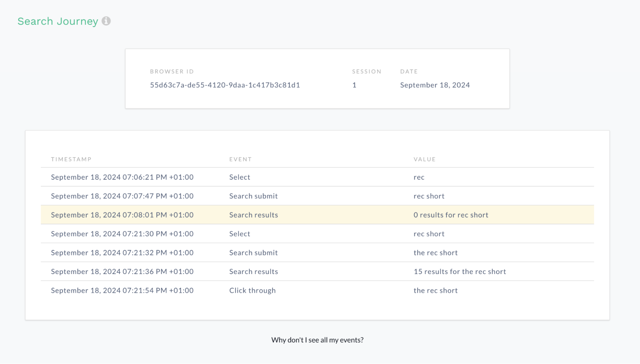Viewport: 640px width, 364px height.
Task: Click the Search results event at 07:08:01 PM
Action: (x=254, y=215)
